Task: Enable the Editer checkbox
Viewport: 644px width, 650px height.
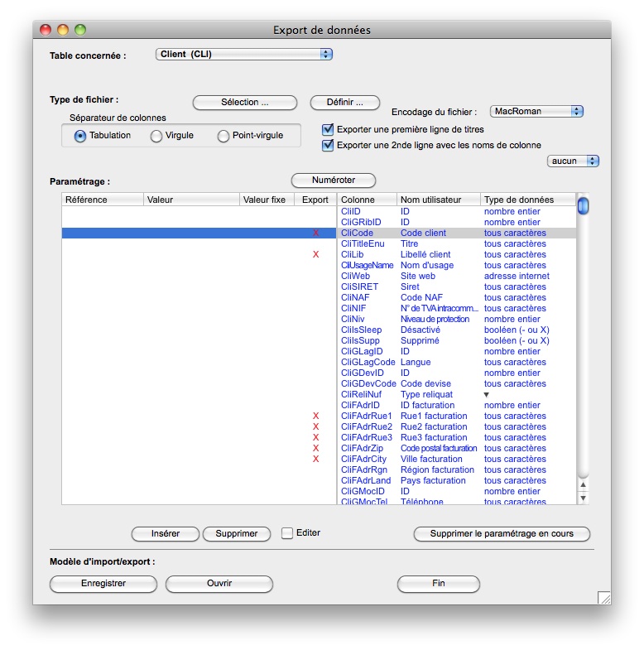Action: [286, 533]
